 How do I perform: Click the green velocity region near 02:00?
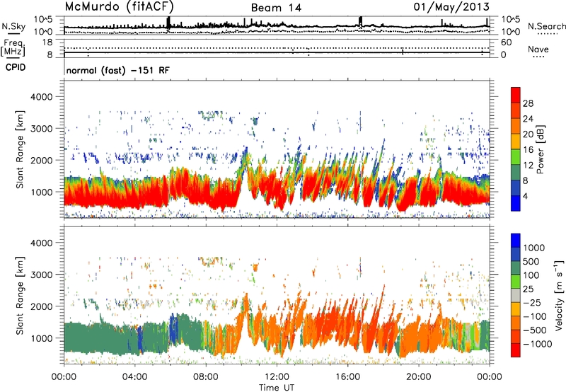coord(99,338)
